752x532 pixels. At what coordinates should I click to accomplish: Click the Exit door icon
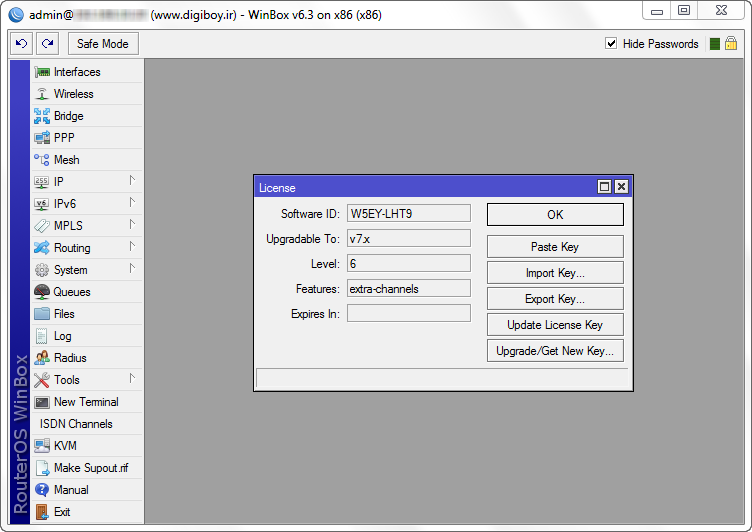tap(42, 512)
